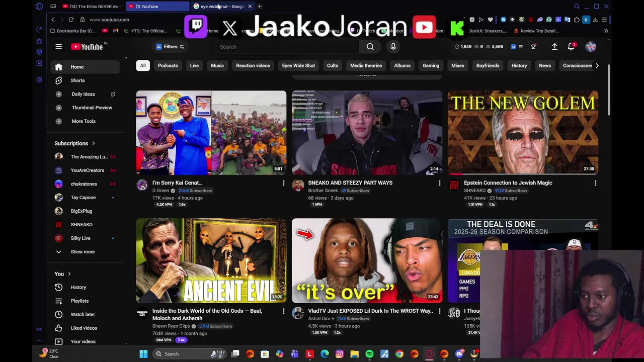
Task: Open the vidIQ Filters control
Action: [170, 47]
